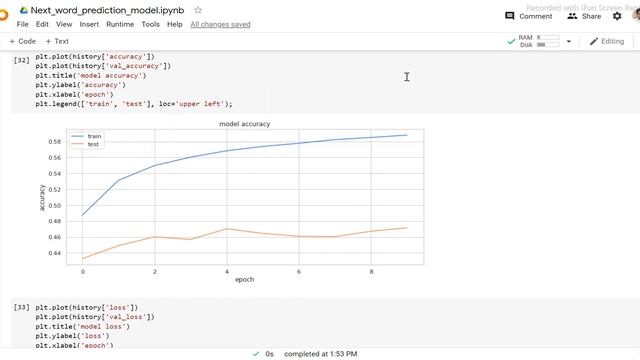Select cell 32 execution count marker
The height and width of the screenshot is (360, 640).
point(22,60)
